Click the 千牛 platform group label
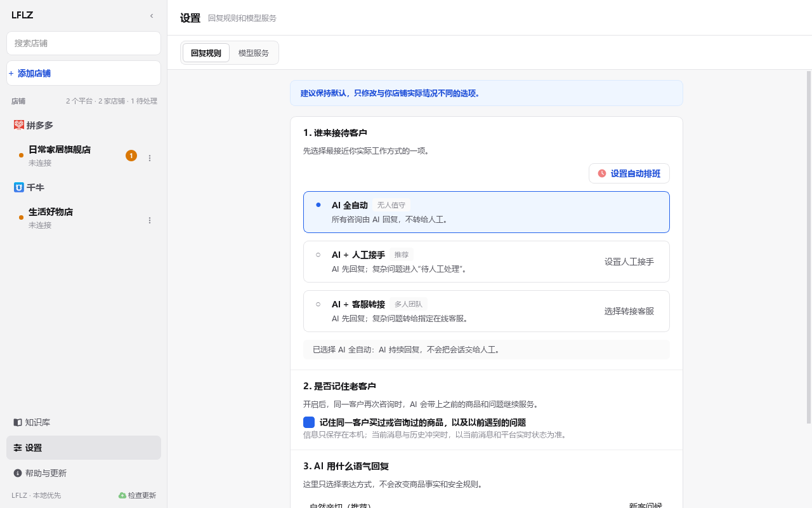Image resolution: width=812 pixels, height=508 pixels. click(36, 187)
